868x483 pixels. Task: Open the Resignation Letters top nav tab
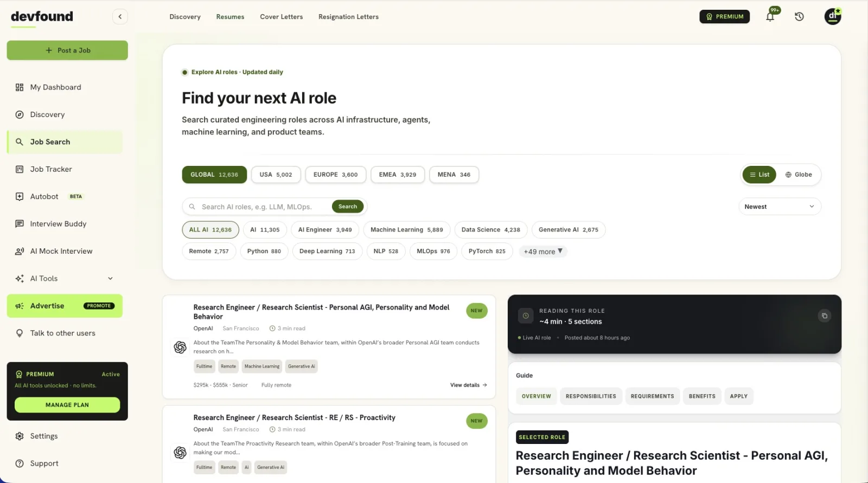(x=348, y=17)
